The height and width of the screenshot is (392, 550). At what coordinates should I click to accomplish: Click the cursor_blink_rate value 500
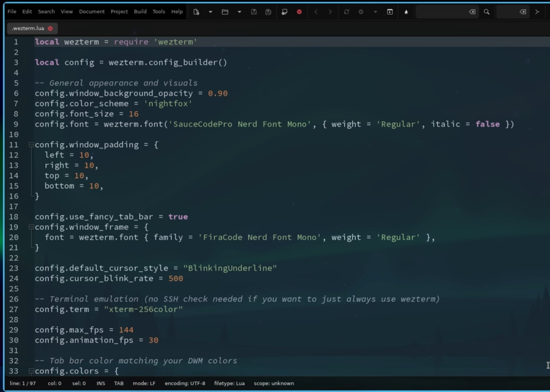tap(176, 278)
